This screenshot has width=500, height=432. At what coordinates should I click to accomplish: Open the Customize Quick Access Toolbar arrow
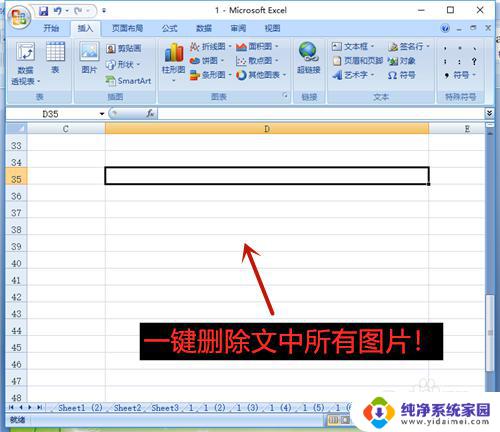click(x=104, y=11)
